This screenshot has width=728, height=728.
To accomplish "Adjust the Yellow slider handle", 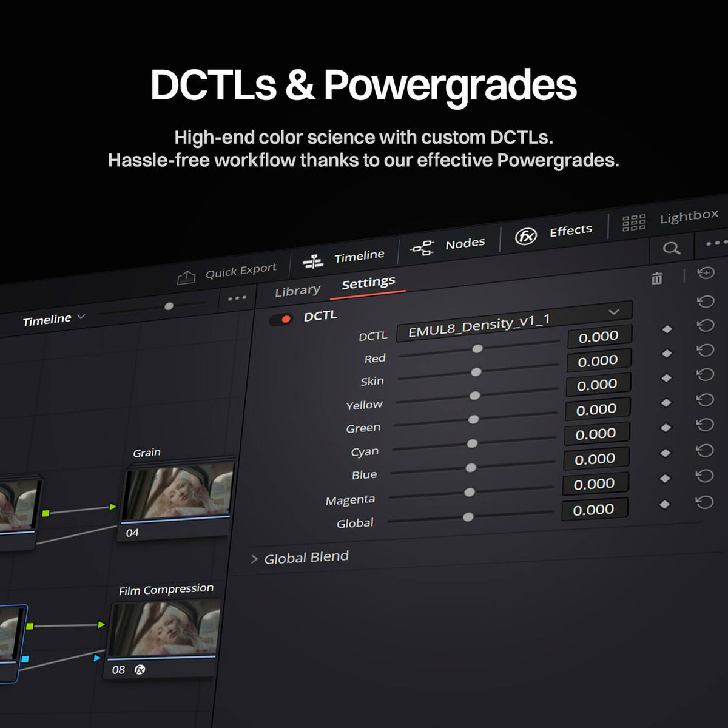I will [475, 396].
